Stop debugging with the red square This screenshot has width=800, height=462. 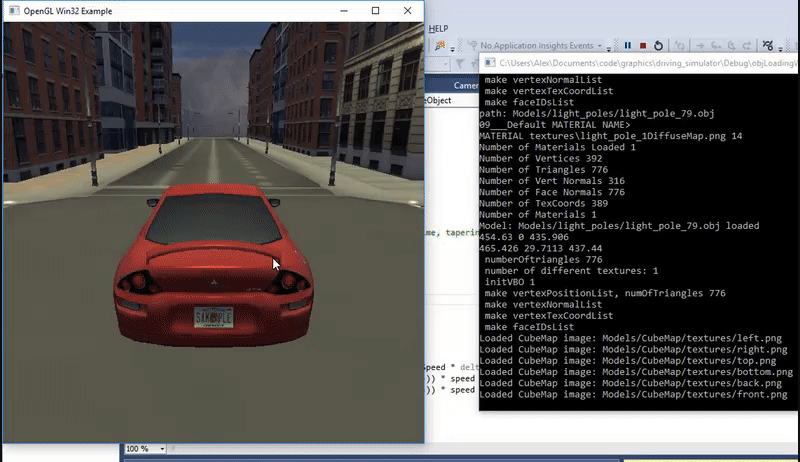tap(643, 45)
